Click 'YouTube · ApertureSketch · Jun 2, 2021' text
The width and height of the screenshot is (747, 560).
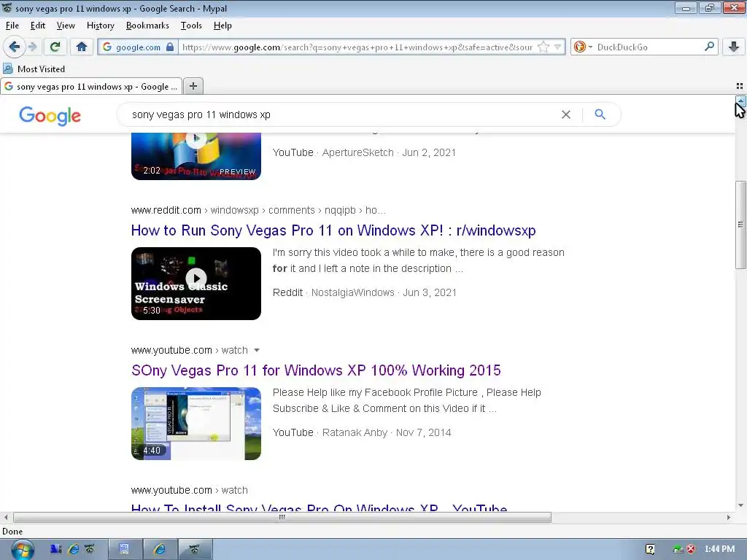364,152
